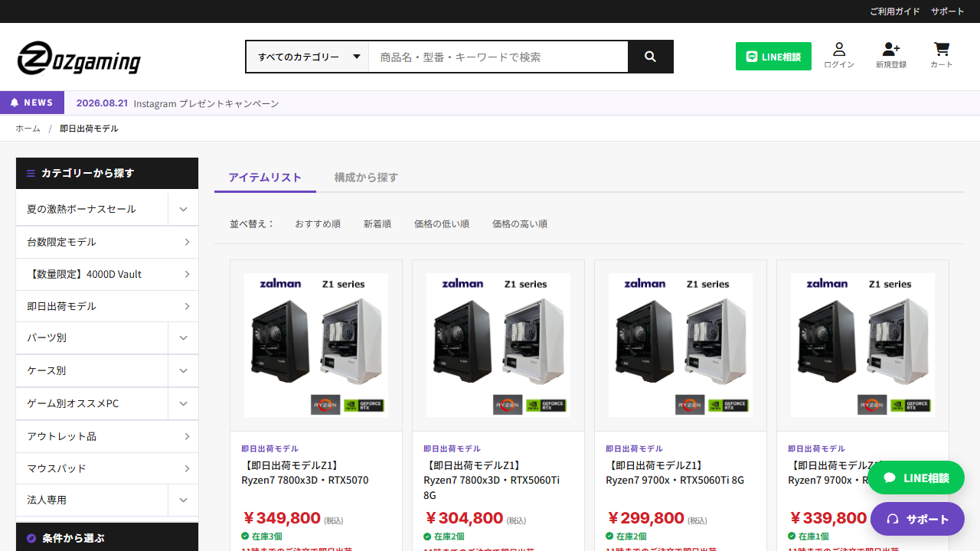
Task: Open the shopping cart icon
Action: pos(942,56)
